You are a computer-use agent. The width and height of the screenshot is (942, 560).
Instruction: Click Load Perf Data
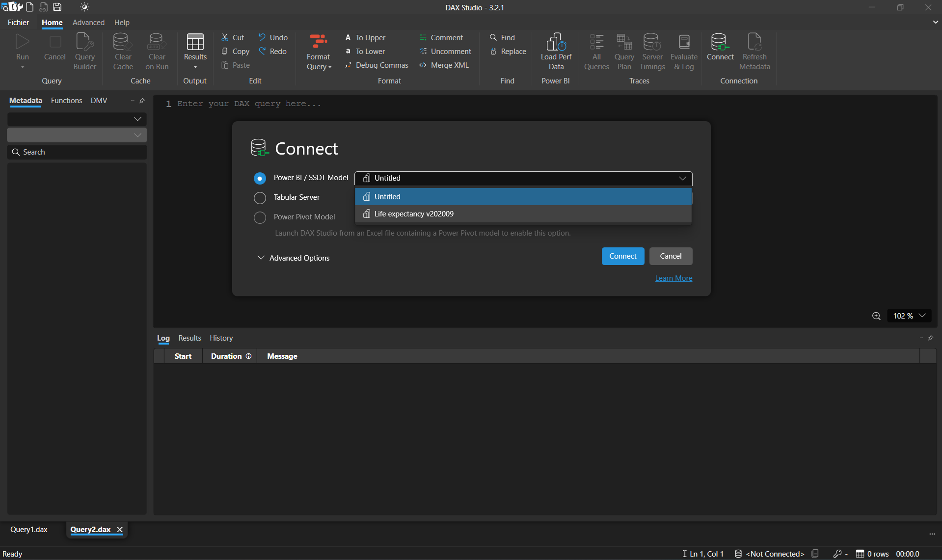pos(556,52)
